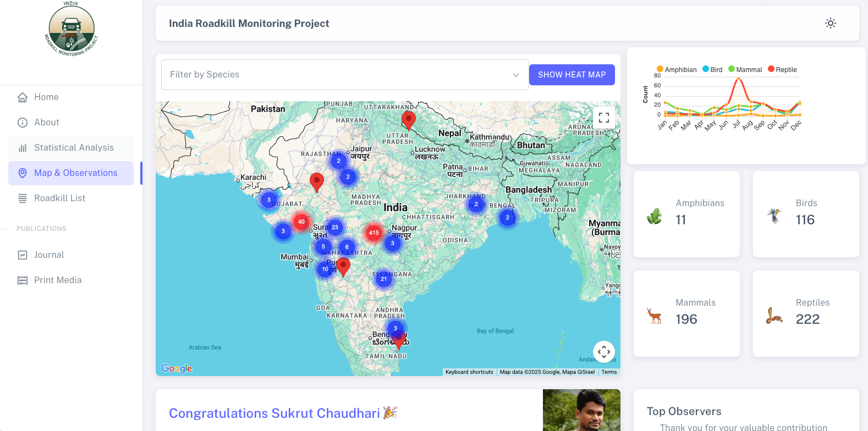Toggle Amphibian series in chart legend
The width and height of the screenshot is (868, 431).
click(676, 70)
